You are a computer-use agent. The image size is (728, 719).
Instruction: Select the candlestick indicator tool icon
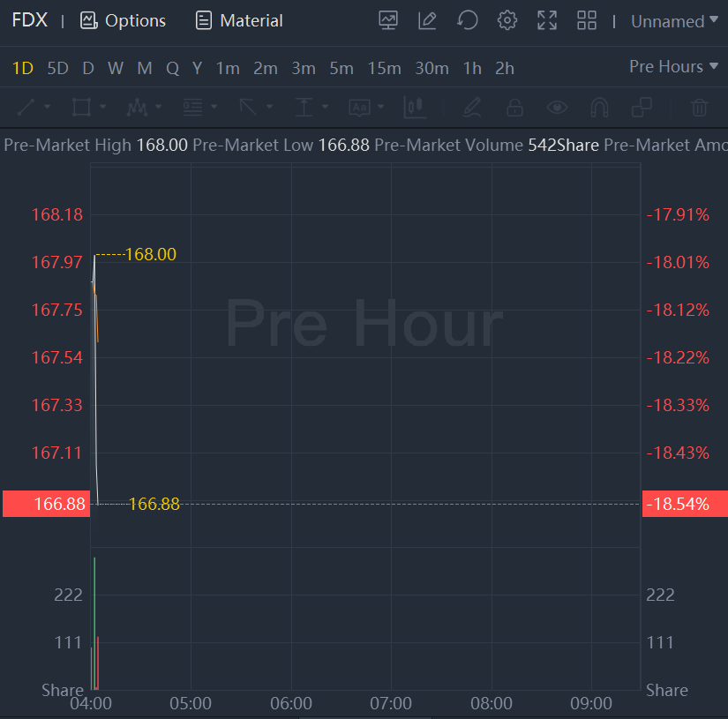(x=414, y=108)
